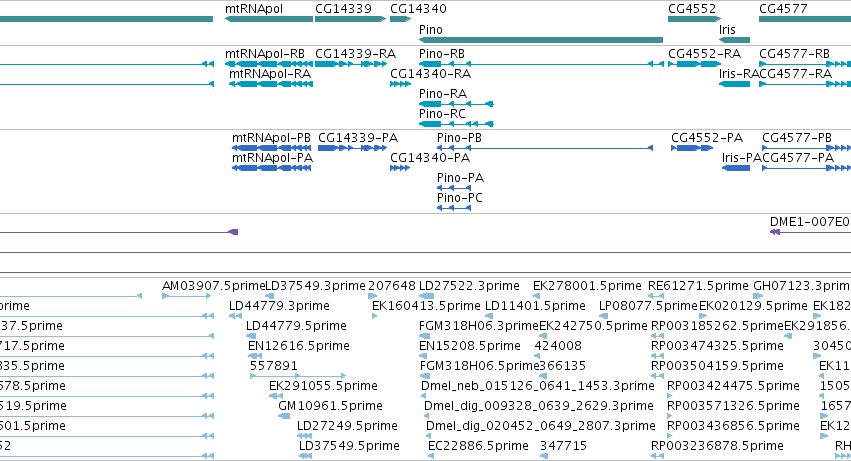The width and height of the screenshot is (851, 461).
Task: Click the CG4552-RA transcript label
Action: (x=704, y=54)
